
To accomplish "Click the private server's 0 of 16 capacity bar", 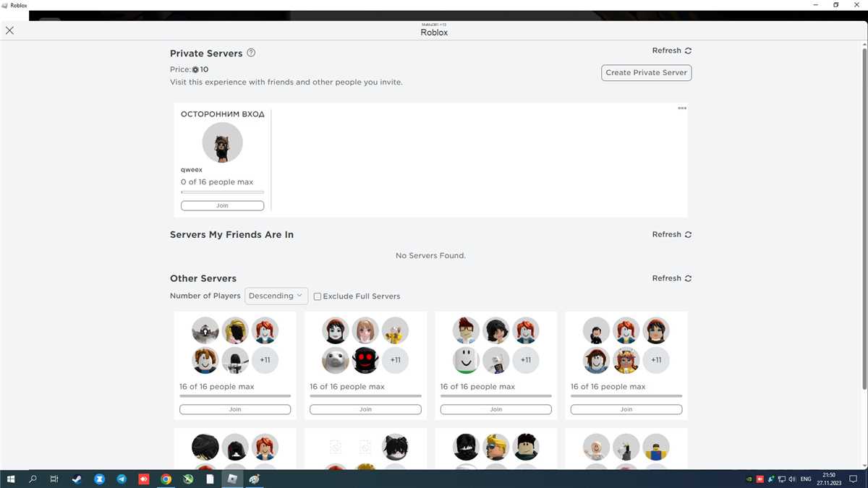I will pyautogui.click(x=222, y=192).
